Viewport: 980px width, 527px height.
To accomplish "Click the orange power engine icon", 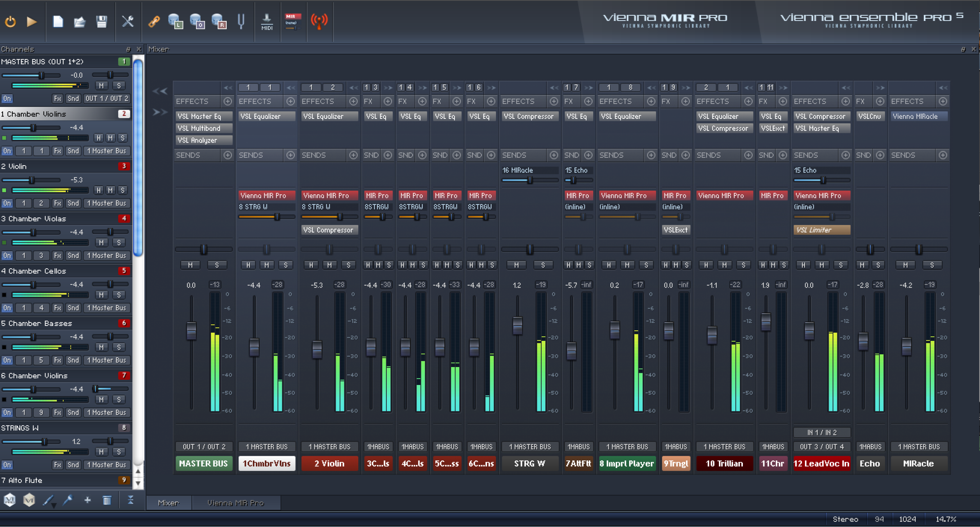I will point(10,21).
